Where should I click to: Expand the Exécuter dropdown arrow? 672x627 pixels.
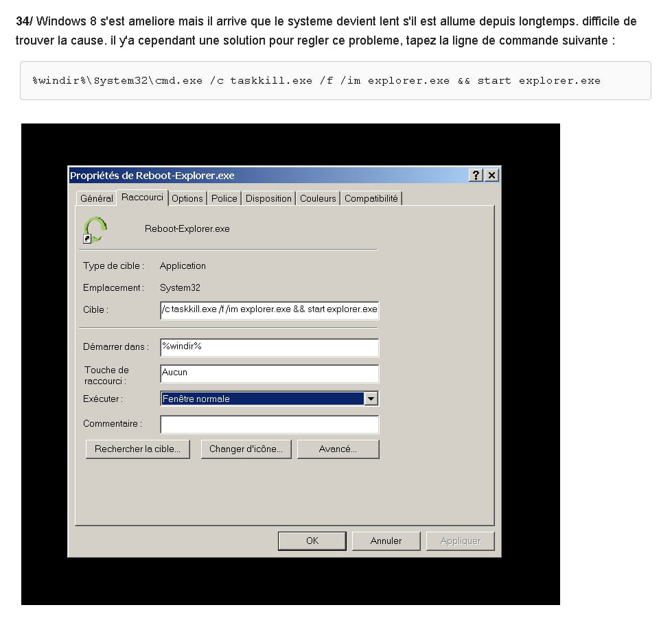pos(371,399)
